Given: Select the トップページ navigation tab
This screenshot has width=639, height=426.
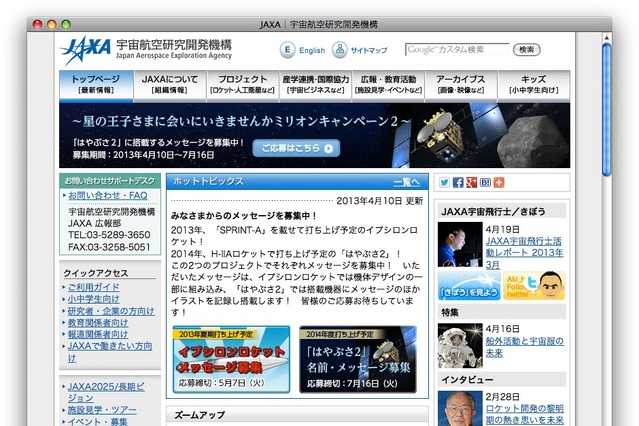Looking at the screenshot, I should [x=96, y=84].
